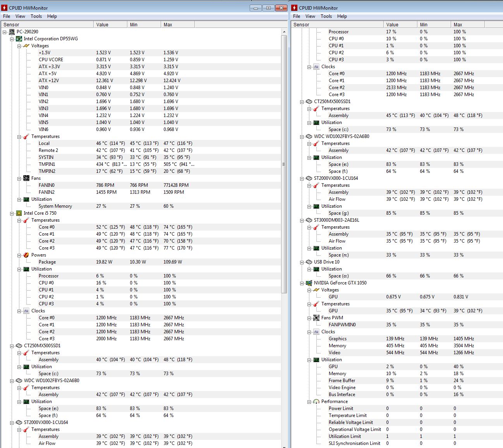
Task: Click the USB Drive 10 disk icon
Action: click(x=309, y=262)
